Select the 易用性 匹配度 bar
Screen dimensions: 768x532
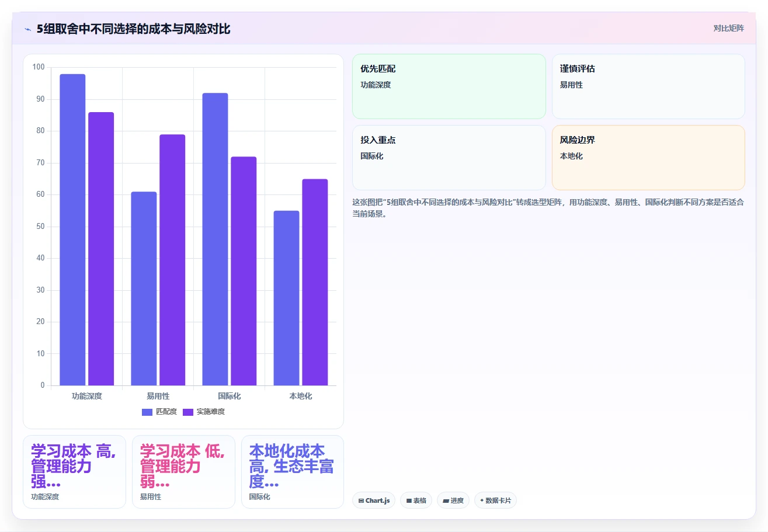[x=144, y=288]
